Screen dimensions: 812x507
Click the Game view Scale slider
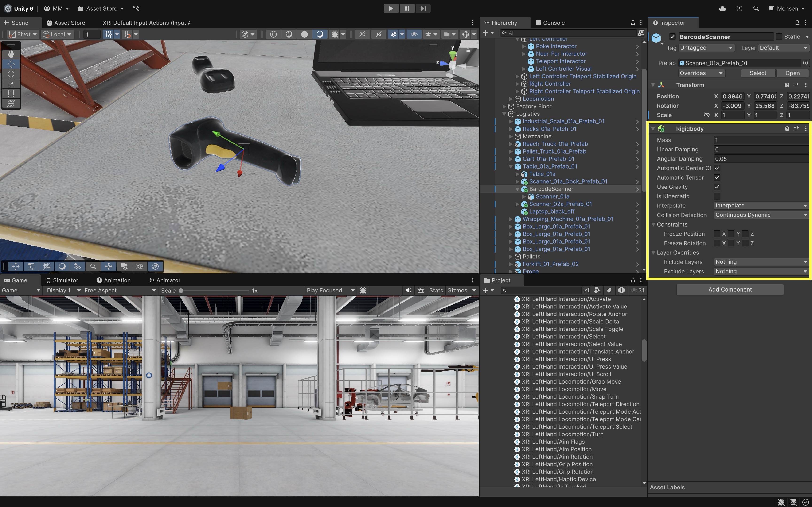[215, 290]
